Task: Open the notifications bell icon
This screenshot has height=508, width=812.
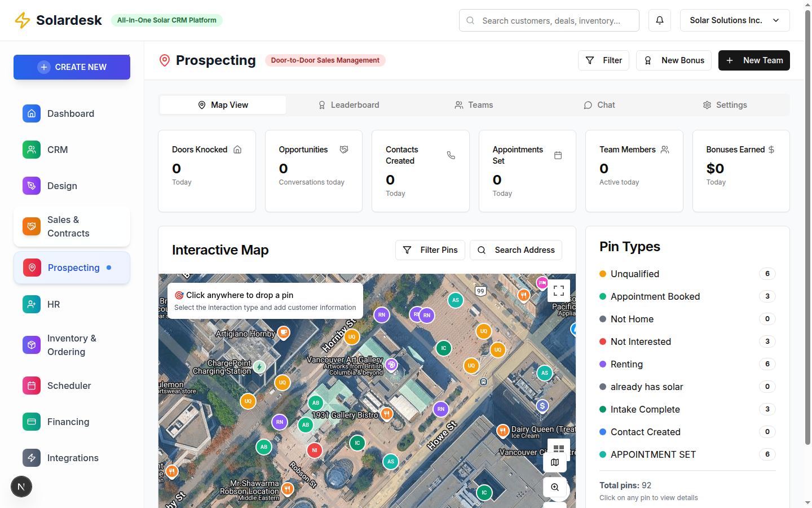Action: pos(659,20)
